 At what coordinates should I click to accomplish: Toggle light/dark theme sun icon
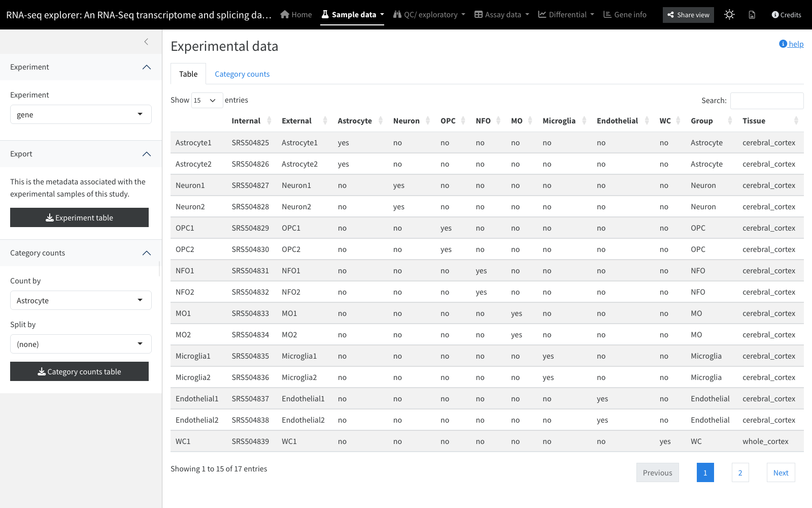(729, 15)
